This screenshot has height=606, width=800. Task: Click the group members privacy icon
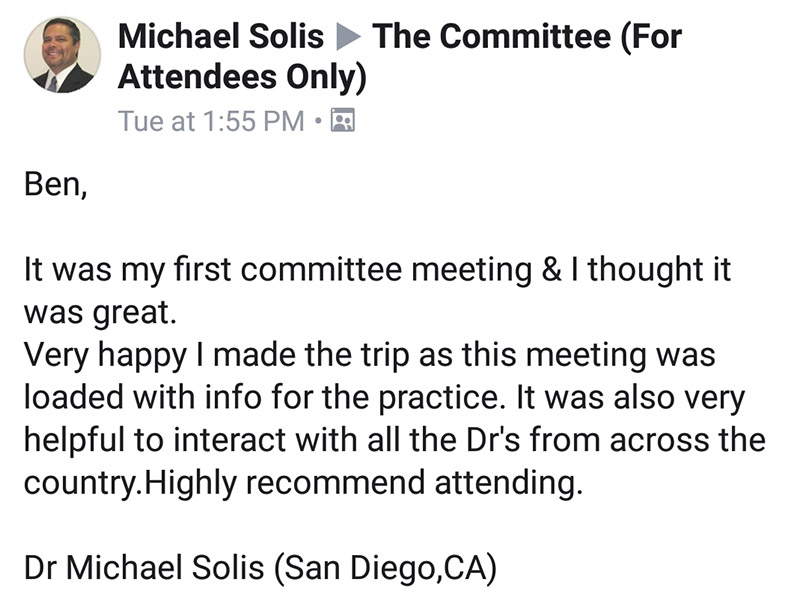pyautogui.click(x=343, y=120)
